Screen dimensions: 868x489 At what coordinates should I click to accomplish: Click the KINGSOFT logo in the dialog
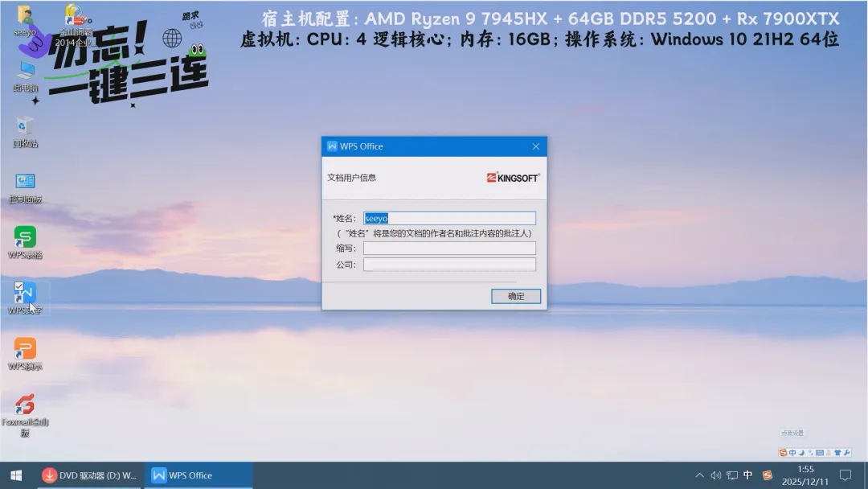[x=513, y=177]
